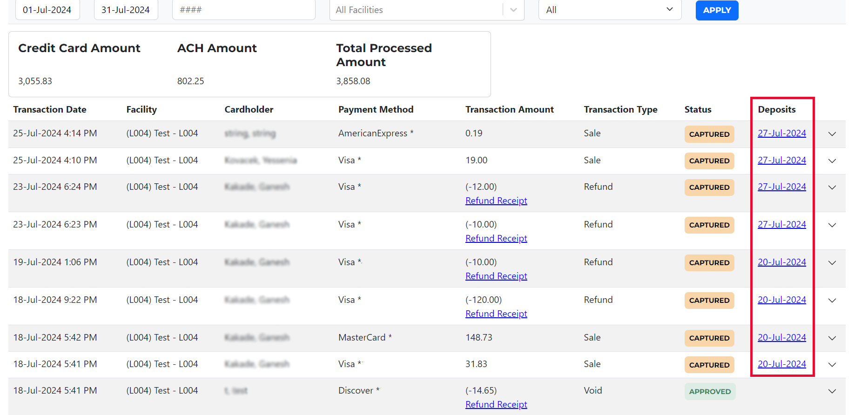Image resolution: width=868 pixels, height=415 pixels.
Task: Click the Transaction Amount column header
Action: (510, 109)
